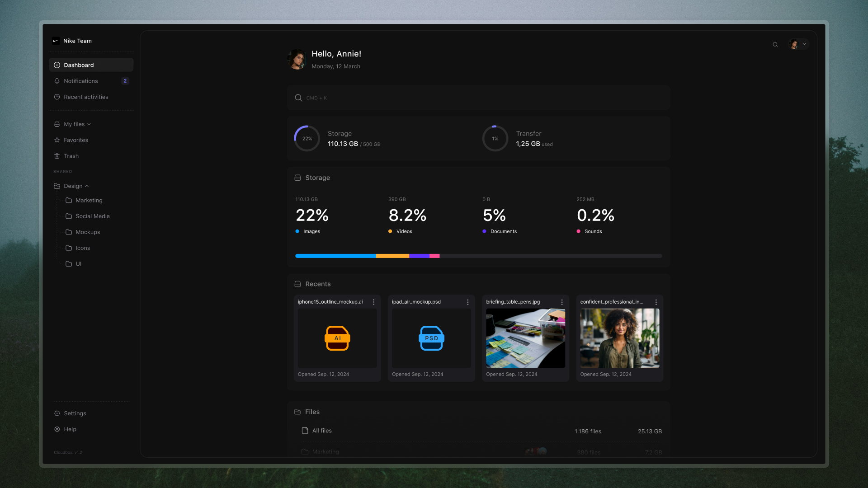
Task: Click the Notifications bell icon
Action: (x=57, y=80)
